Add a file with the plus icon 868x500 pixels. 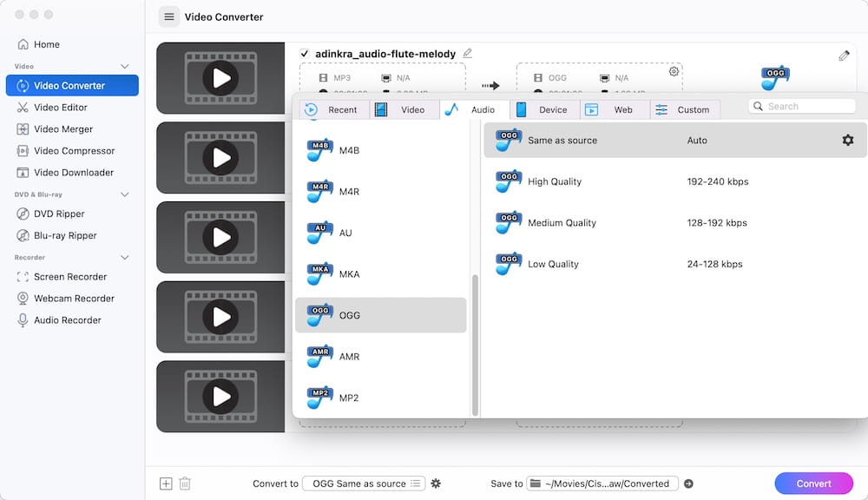tap(166, 484)
